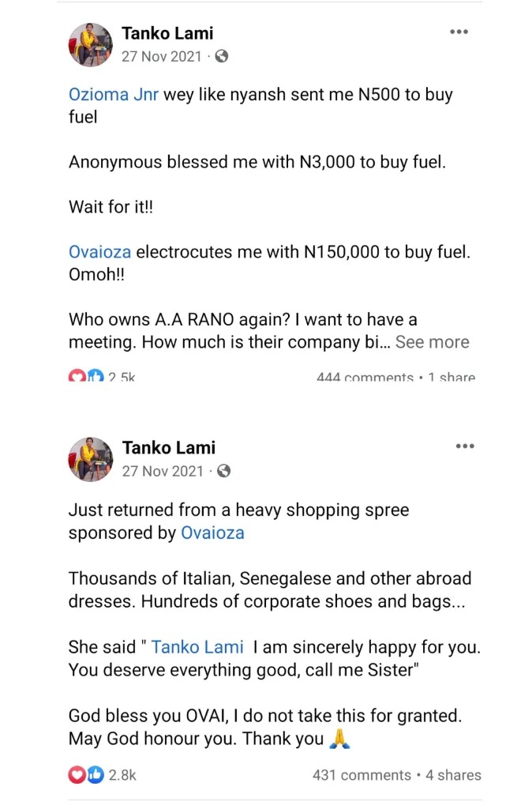Click the globe privacy icon on first post

(x=222, y=56)
